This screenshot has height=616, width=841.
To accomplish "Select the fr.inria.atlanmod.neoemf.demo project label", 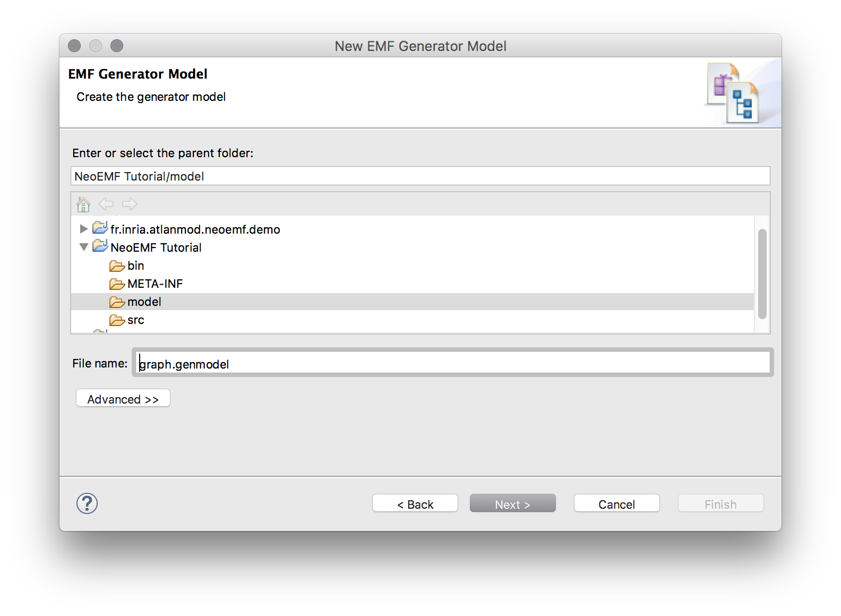I will click(x=195, y=229).
